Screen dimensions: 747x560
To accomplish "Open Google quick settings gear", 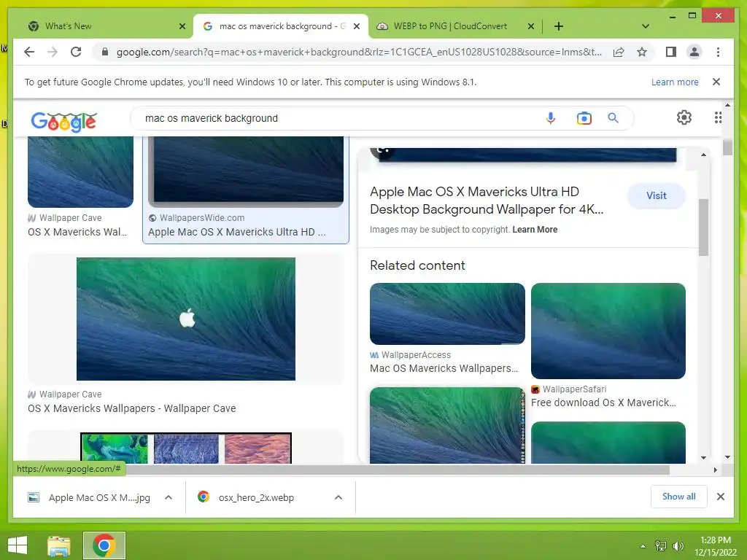I will (x=684, y=117).
